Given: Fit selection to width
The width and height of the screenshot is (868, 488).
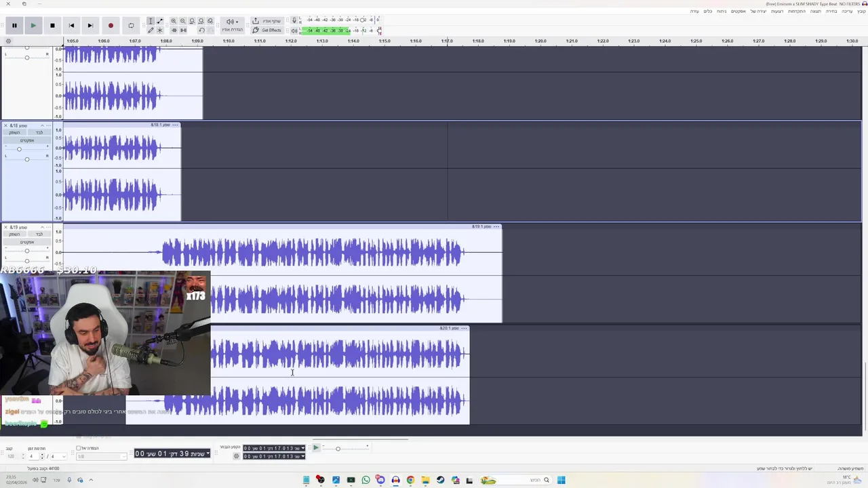Looking at the screenshot, I should (x=192, y=21).
